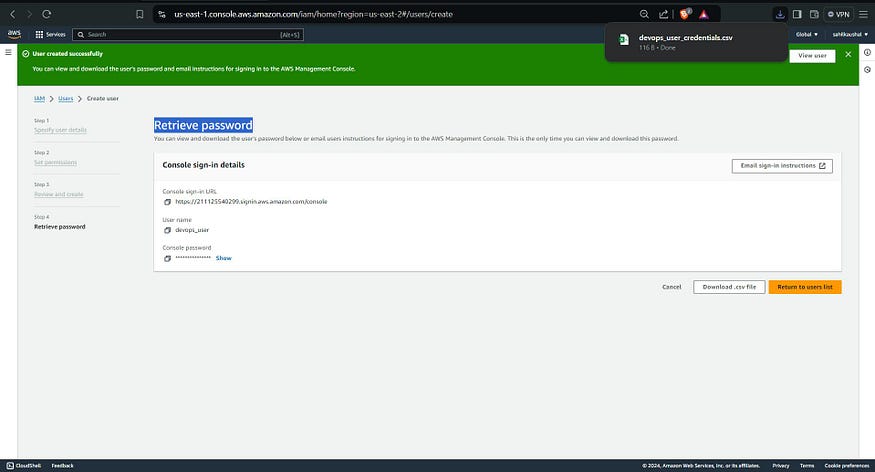
Task: Copy the console sign-in URL icon
Action: (x=167, y=202)
